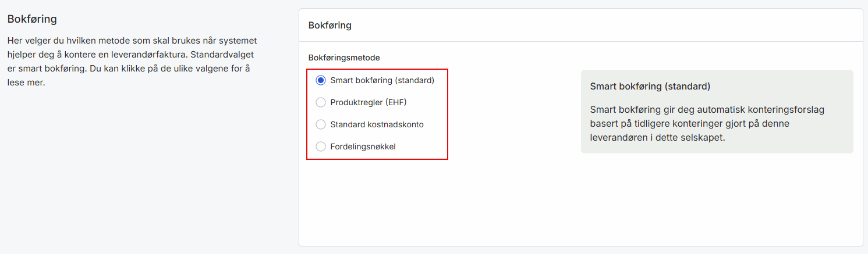Viewport: 868px width, 254px height.
Task: Click the Standard kostnadskonto label text
Action: point(377,124)
